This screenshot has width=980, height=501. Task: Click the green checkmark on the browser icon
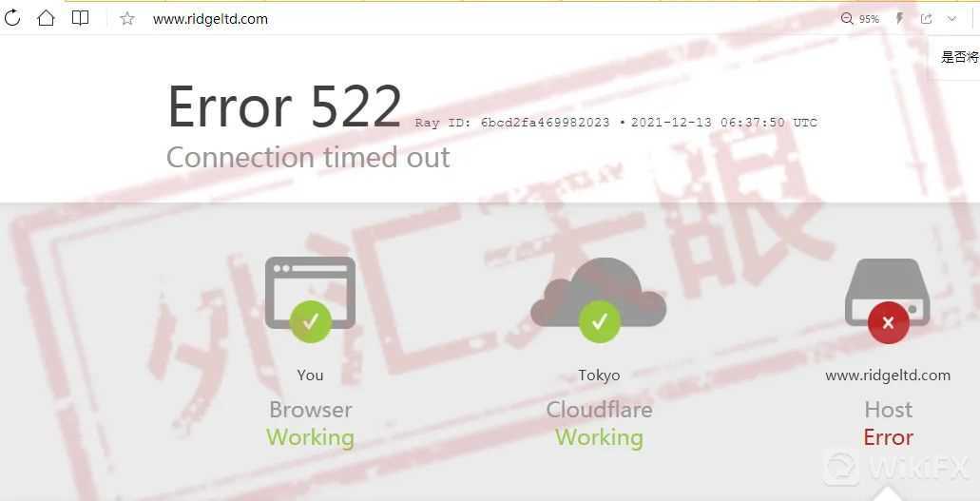point(311,321)
